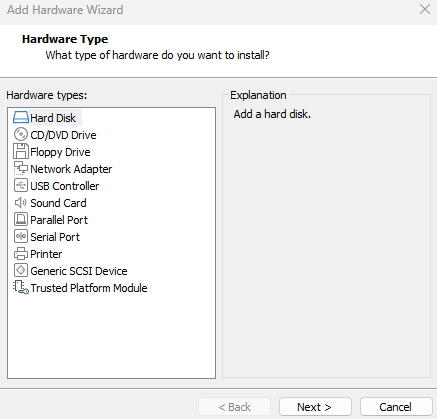Select "Generic SCSI Device" text label
Viewport: 437px width, 419px height.
[x=79, y=271]
